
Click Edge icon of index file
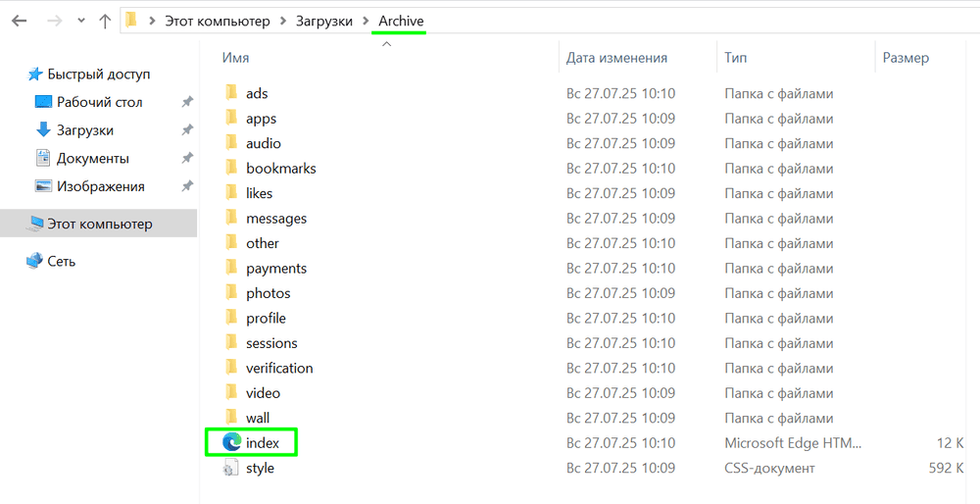[231, 443]
